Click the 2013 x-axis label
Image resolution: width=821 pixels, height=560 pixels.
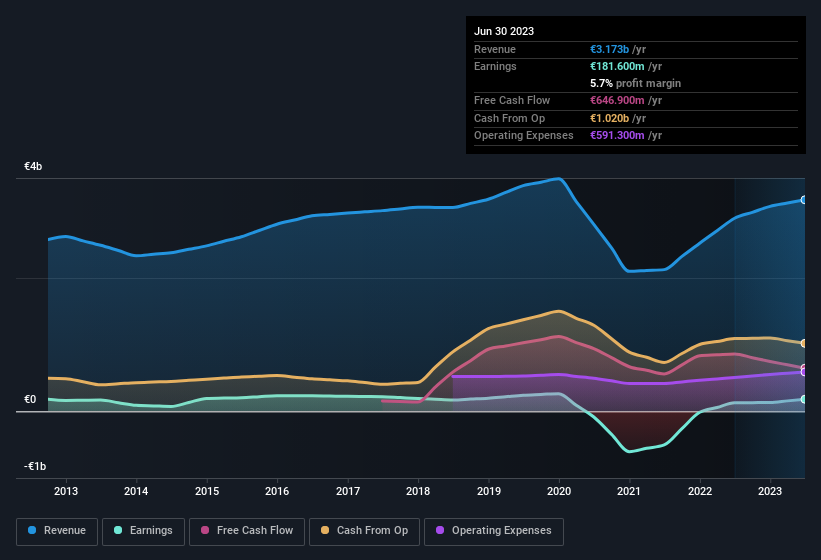click(x=66, y=491)
